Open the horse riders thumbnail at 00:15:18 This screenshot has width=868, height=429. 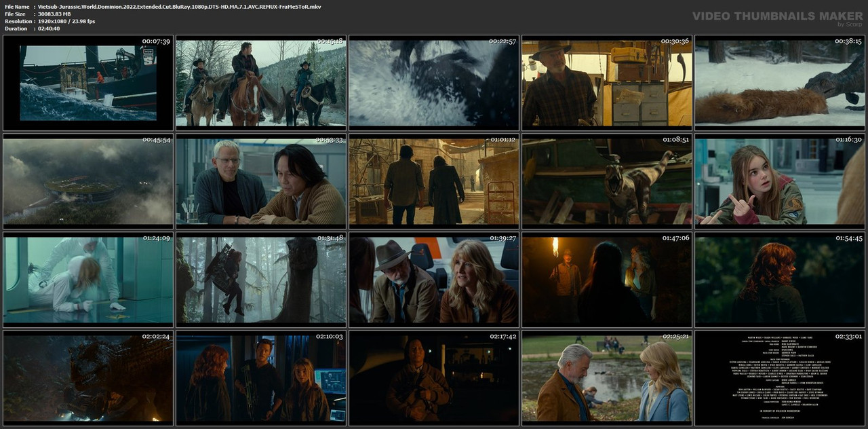261,83
